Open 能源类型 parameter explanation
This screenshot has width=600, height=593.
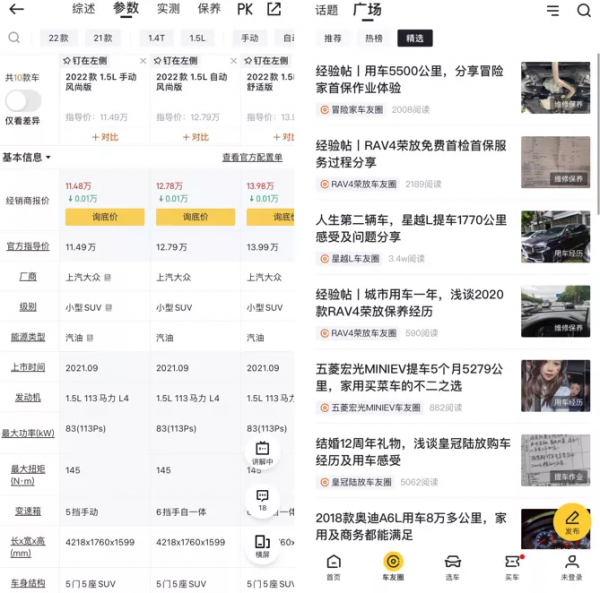tap(28, 337)
